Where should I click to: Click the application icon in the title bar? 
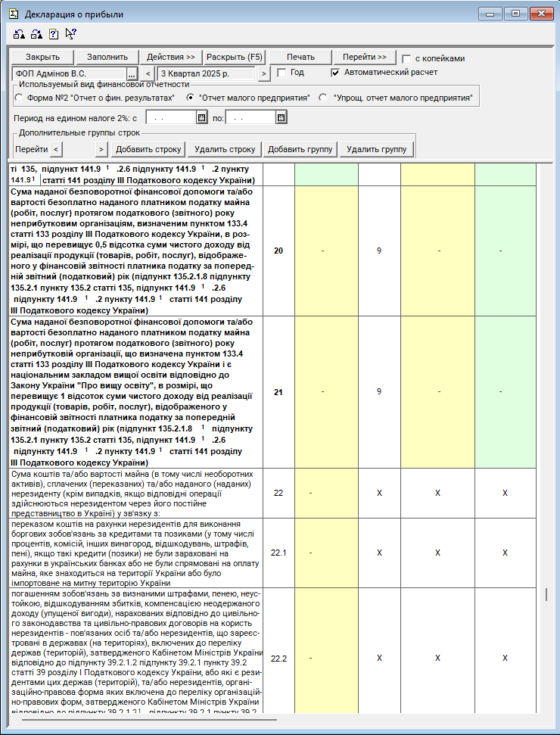tap(13, 14)
